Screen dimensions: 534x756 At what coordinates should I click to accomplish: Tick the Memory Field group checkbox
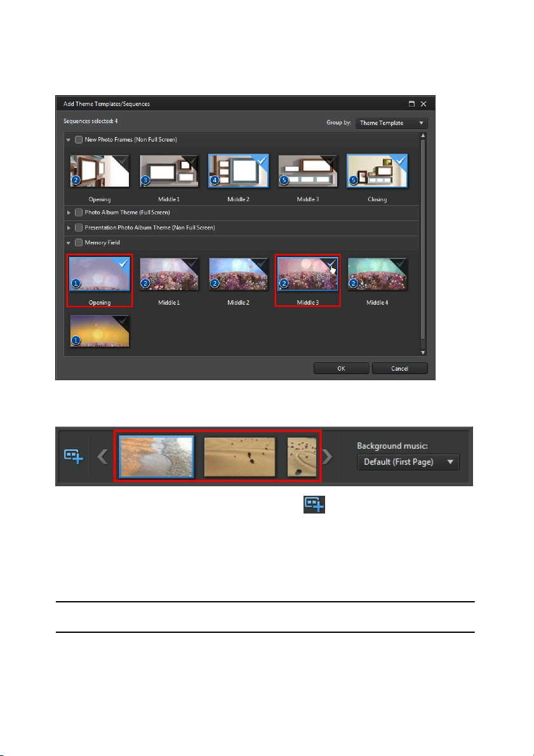[79, 242]
